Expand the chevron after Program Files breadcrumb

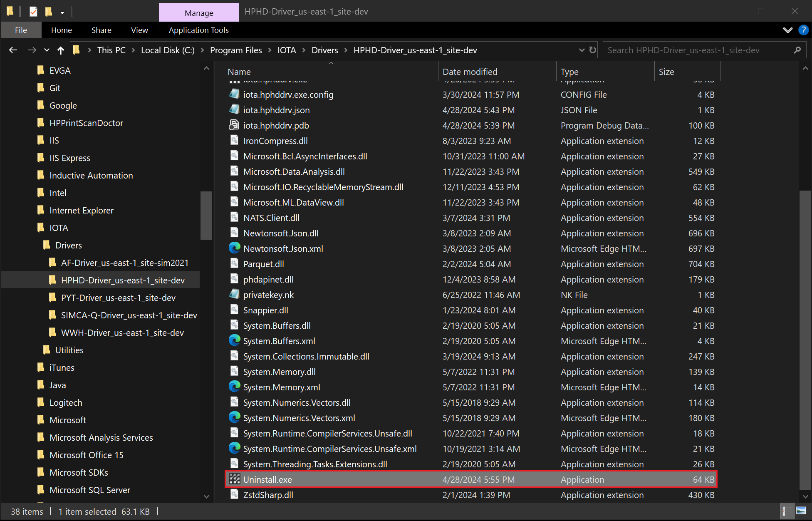pyautogui.click(x=270, y=50)
